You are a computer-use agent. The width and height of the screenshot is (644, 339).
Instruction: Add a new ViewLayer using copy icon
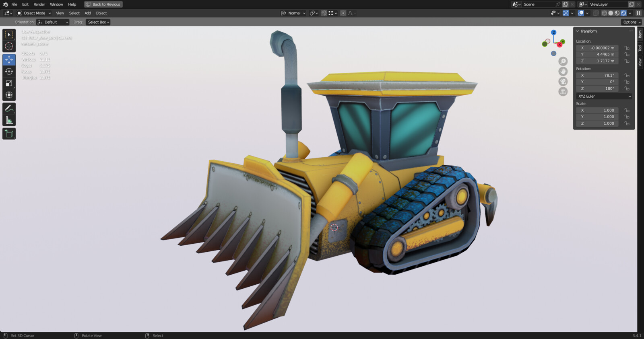pyautogui.click(x=632, y=4)
